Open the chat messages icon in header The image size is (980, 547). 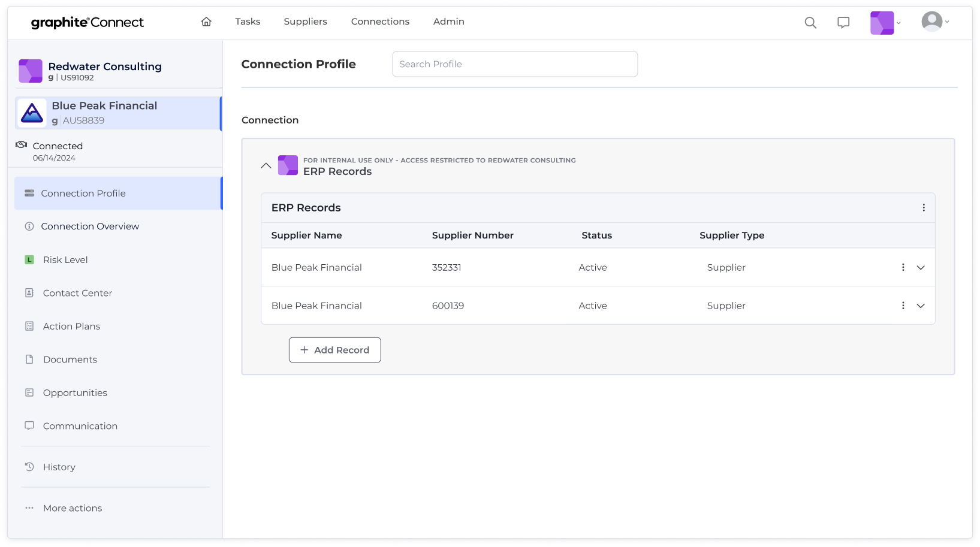click(x=843, y=23)
